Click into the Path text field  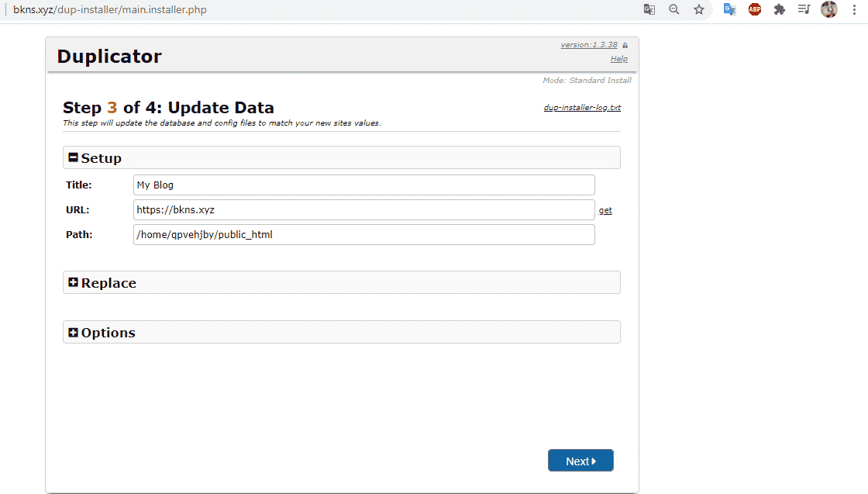point(363,234)
